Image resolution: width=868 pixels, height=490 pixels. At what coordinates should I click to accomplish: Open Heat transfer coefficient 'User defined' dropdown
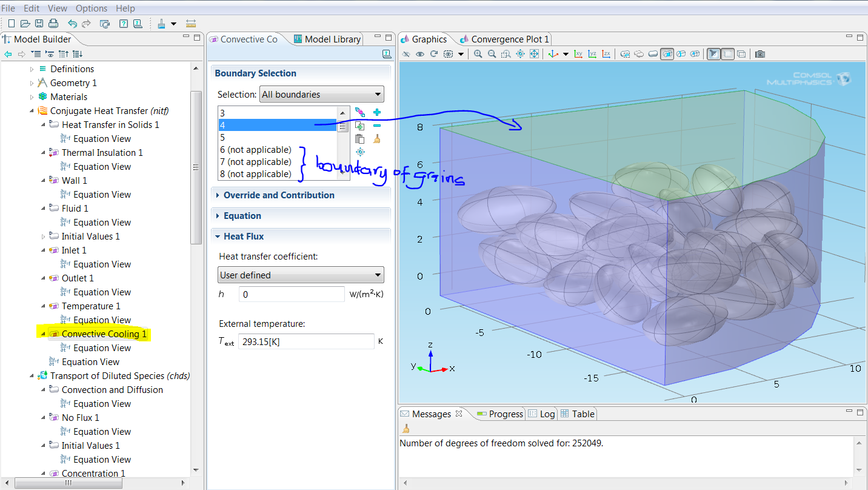(x=301, y=275)
